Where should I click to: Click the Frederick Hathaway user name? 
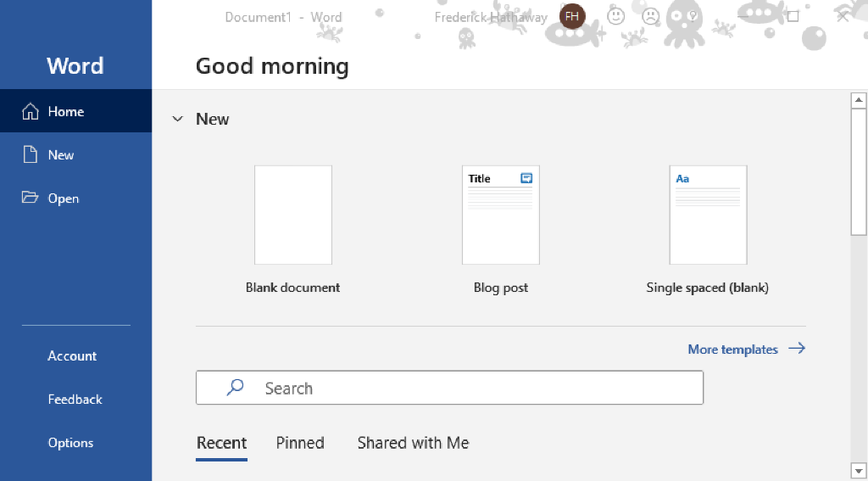click(491, 17)
